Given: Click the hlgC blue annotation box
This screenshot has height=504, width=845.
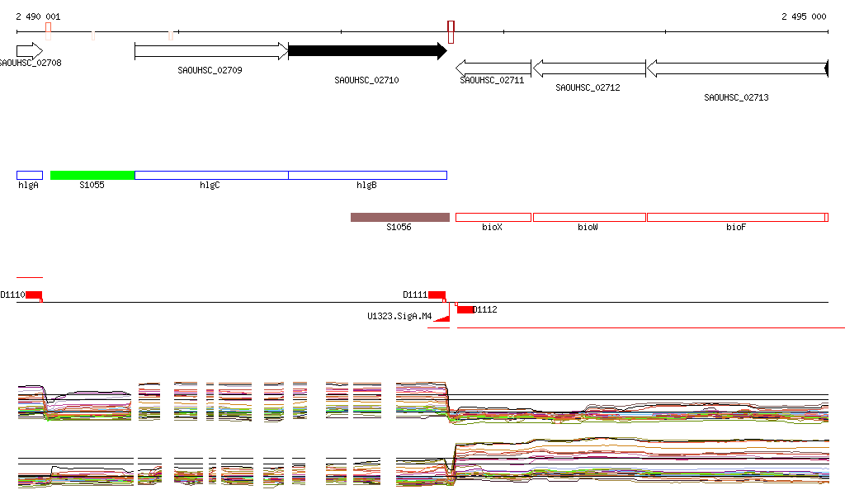Looking at the screenshot, I should 211,175.
